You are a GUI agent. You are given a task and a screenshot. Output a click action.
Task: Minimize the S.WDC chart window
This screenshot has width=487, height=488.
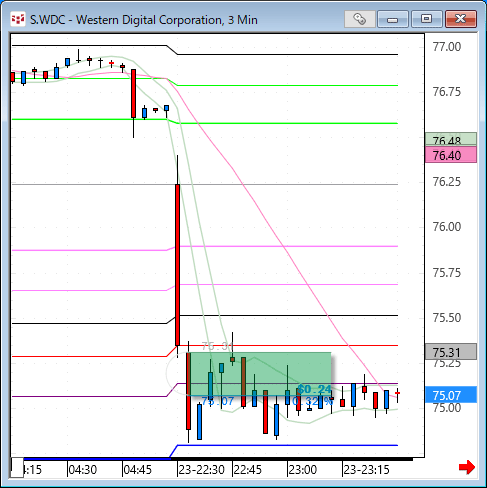click(x=393, y=19)
